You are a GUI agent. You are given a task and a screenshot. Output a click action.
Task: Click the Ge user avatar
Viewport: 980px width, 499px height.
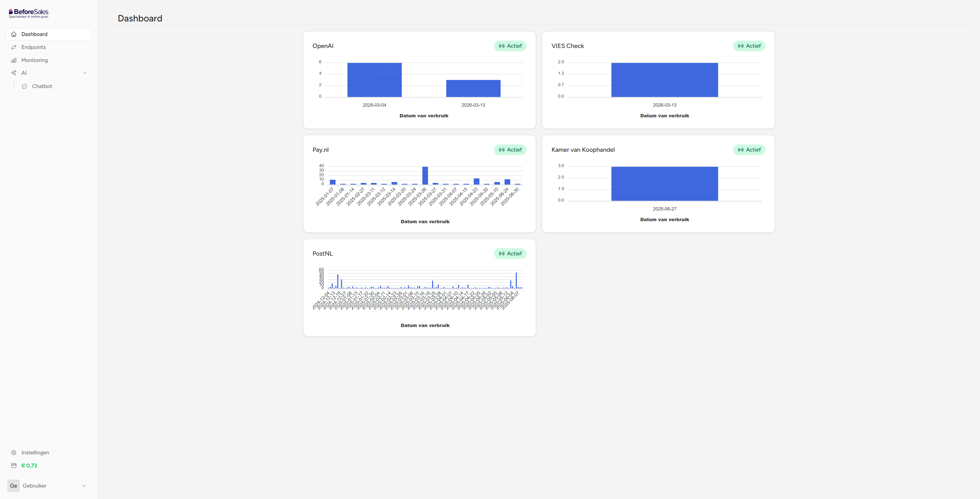[13, 486]
